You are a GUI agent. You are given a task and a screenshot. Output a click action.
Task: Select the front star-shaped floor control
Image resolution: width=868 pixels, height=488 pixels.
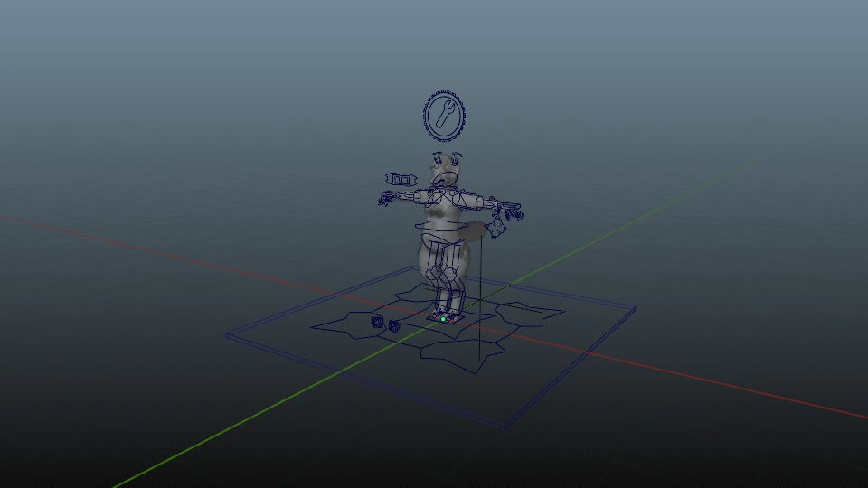pos(463,354)
